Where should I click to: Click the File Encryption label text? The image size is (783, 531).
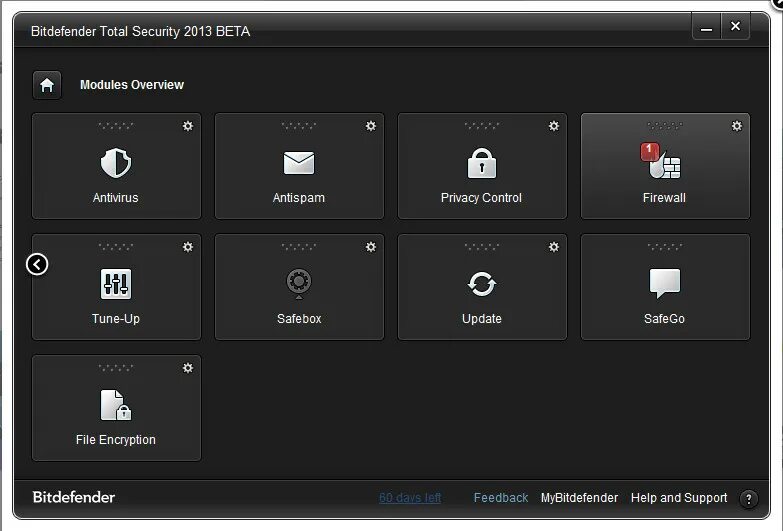click(x=116, y=440)
